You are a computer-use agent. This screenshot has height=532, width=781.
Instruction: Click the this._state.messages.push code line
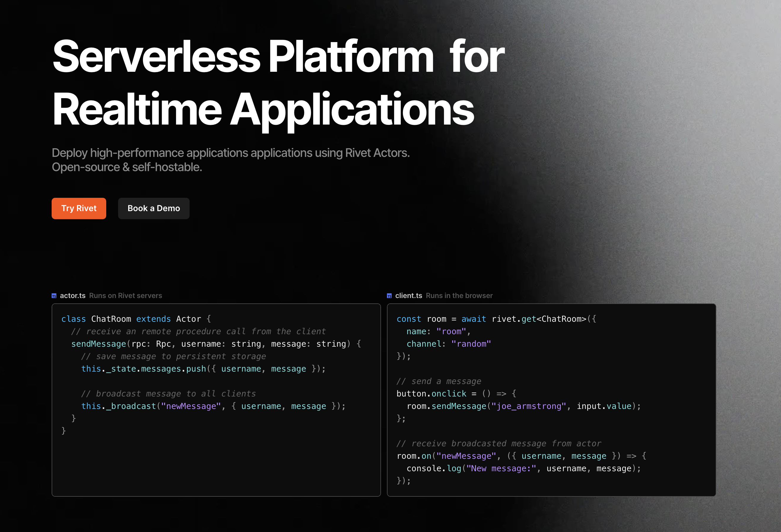203,369
